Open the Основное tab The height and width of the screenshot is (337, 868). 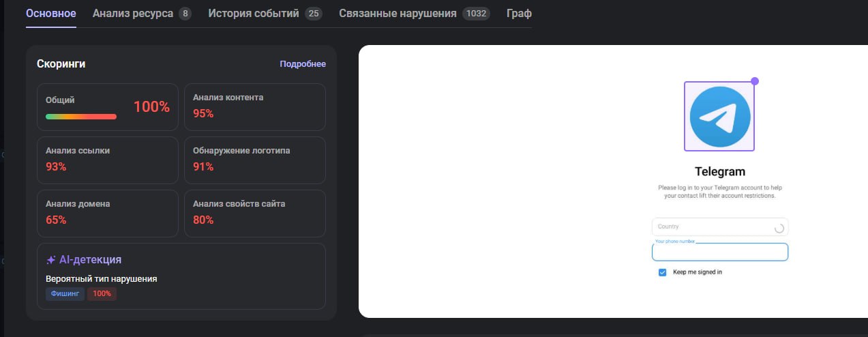point(51,14)
